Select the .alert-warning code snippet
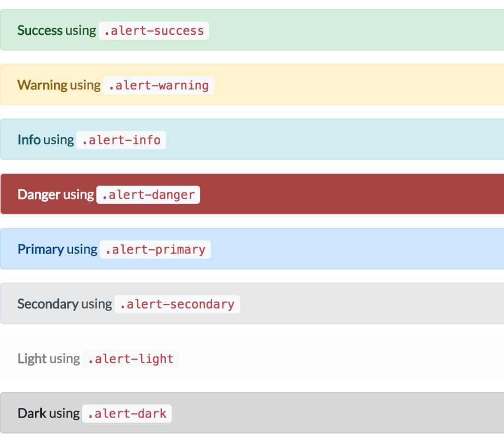 click(159, 85)
